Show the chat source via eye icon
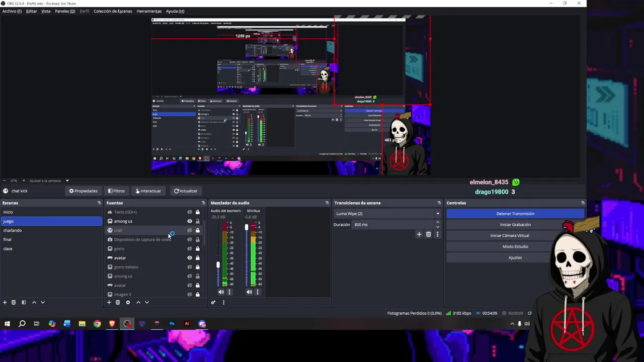The width and height of the screenshot is (644, 362). (x=190, y=230)
